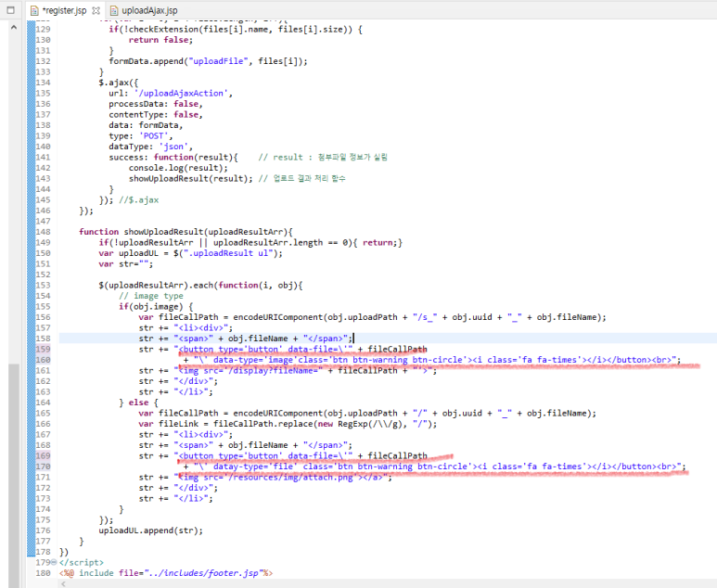The image size is (717, 588).
Task: Click 'return false;' statement
Action: 161,40
